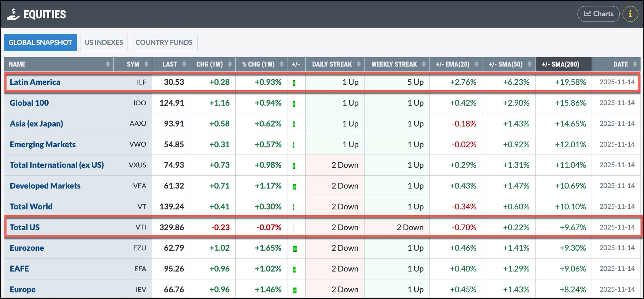Image resolution: width=644 pixels, height=299 pixels.
Task: Sort by WEEKLY STREAK column arrows
Action: (x=423, y=64)
